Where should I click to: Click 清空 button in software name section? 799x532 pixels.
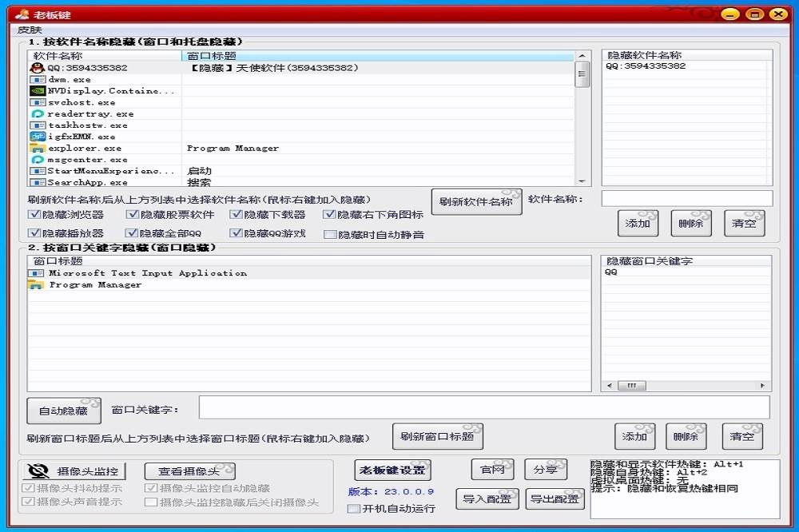click(x=744, y=223)
